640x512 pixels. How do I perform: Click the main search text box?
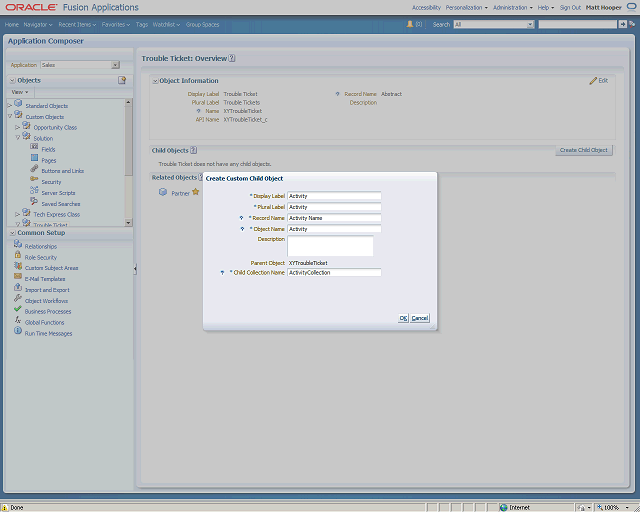(578, 24)
